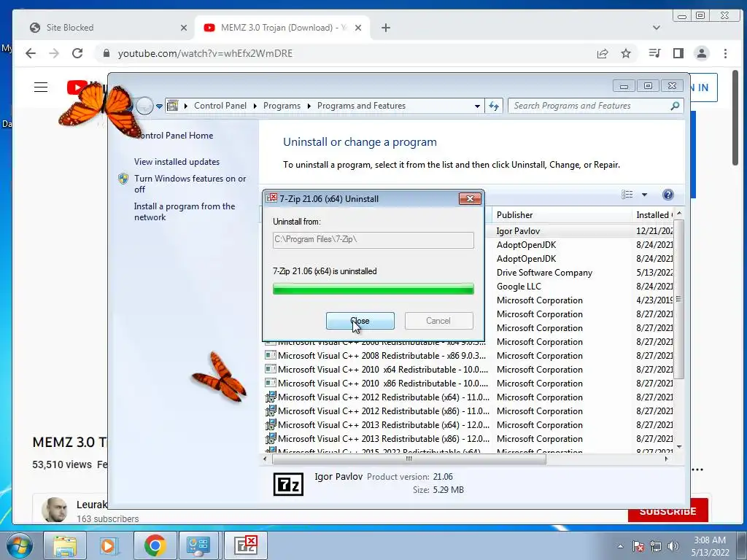Viewport: 747px width, 560px height.
Task: Select Programs in the breadcrumb
Action: click(282, 106)
